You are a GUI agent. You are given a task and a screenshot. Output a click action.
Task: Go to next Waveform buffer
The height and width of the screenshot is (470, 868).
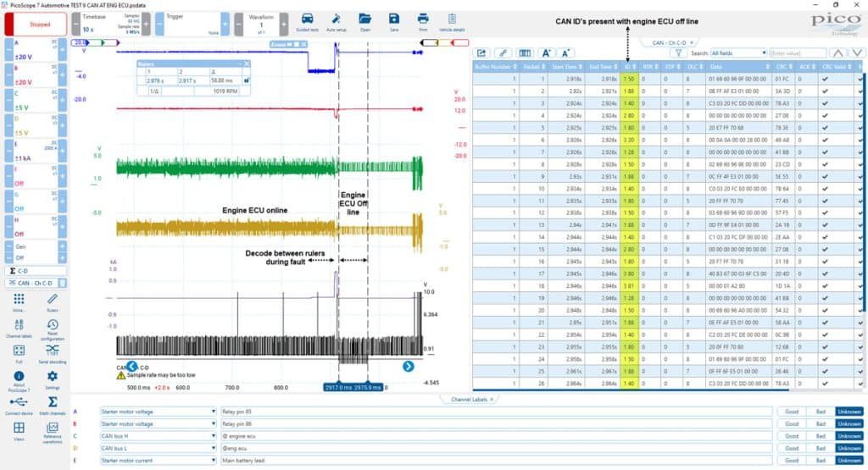coord(283,25)
